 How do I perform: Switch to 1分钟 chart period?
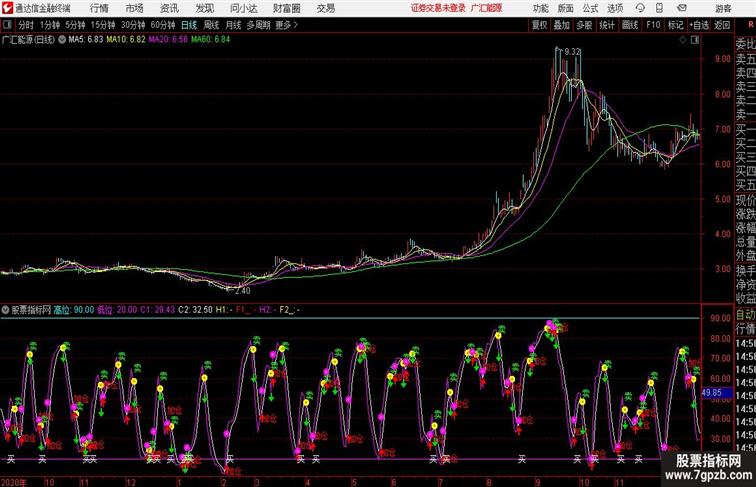point(50,25)
